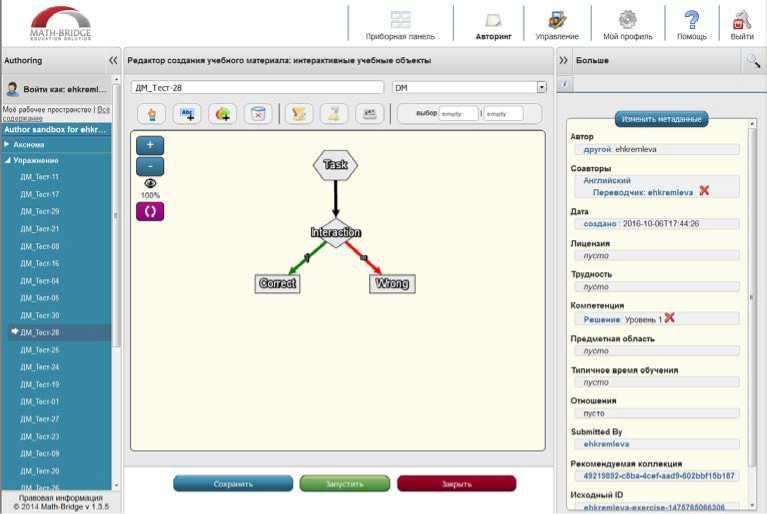767x514 pixels.
Task: Select the Correct node
Action: [277, 284]
